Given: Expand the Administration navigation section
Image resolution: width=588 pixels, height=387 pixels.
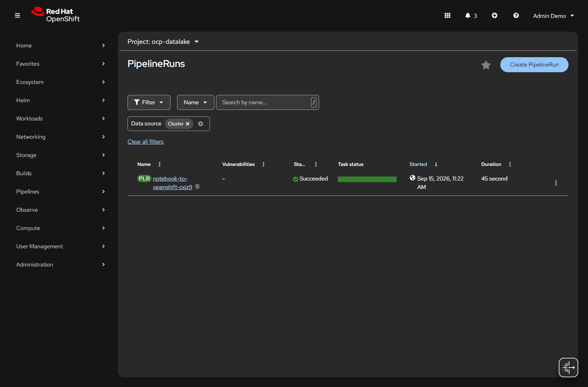Looking at the screenshot, I should pyautogui.click(x=60, y=264).
